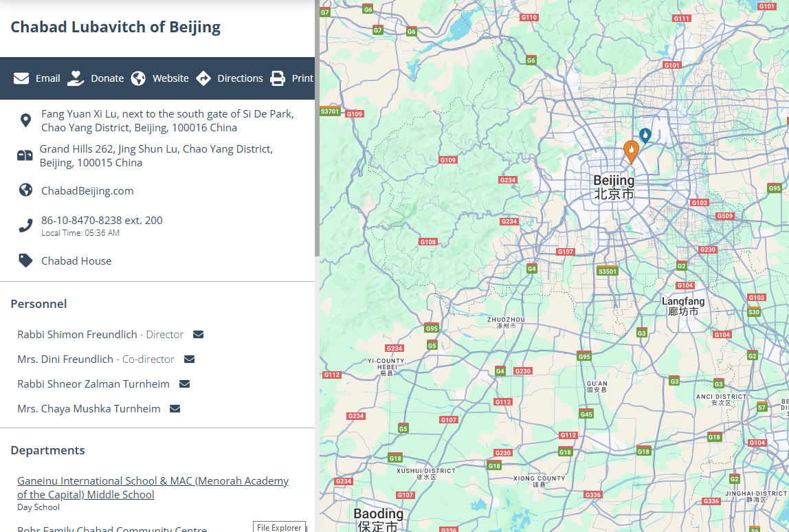
Task: Click Mrs. Chaya Mushka Turnheim's name
Action: (x=89, y=408)
